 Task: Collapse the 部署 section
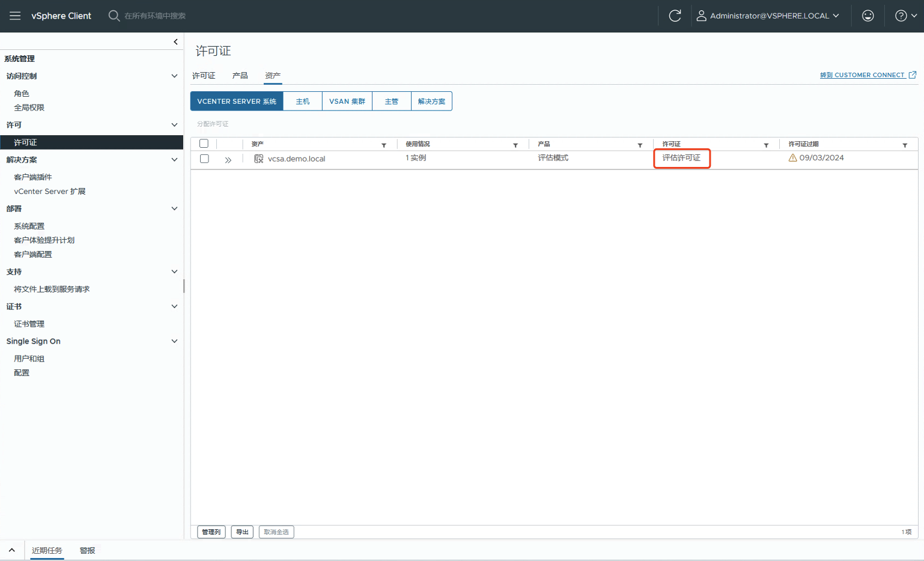[174, 208]
